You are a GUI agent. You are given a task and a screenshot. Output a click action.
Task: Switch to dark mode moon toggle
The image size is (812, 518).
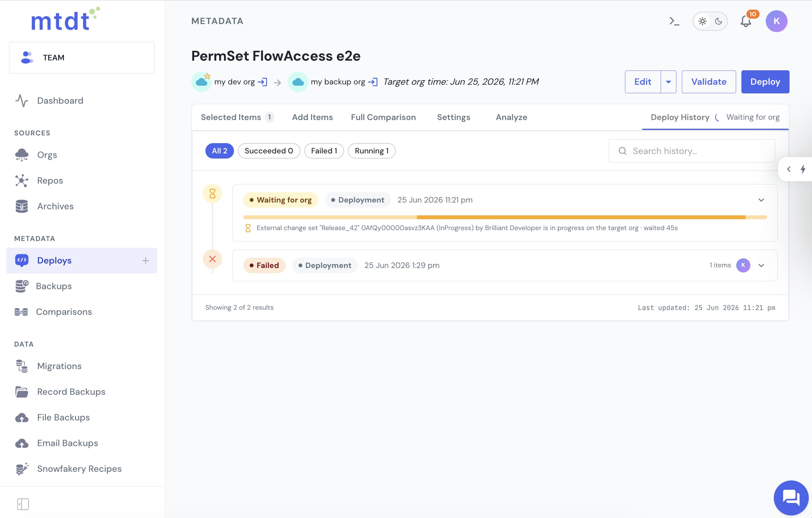(x=718, y=21)
